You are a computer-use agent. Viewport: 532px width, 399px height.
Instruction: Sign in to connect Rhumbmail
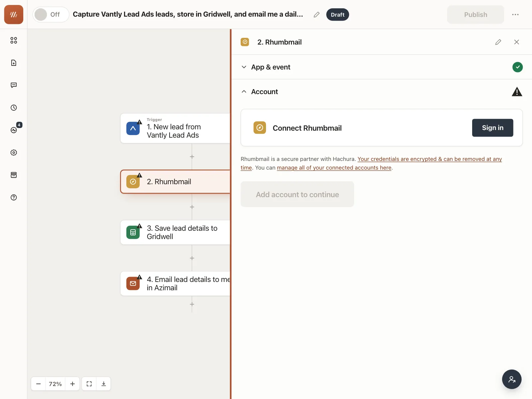pyautogui.click(x=492, y=128)
